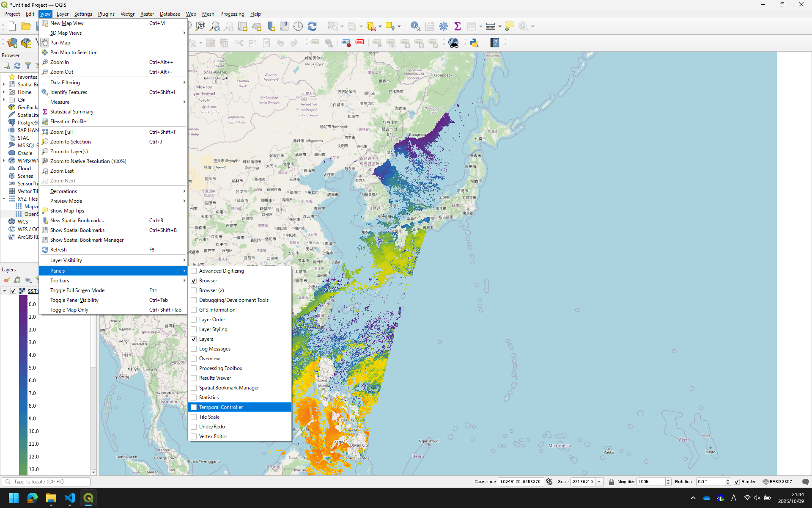Click the MetaSearch globe binoculars icon

453,43
